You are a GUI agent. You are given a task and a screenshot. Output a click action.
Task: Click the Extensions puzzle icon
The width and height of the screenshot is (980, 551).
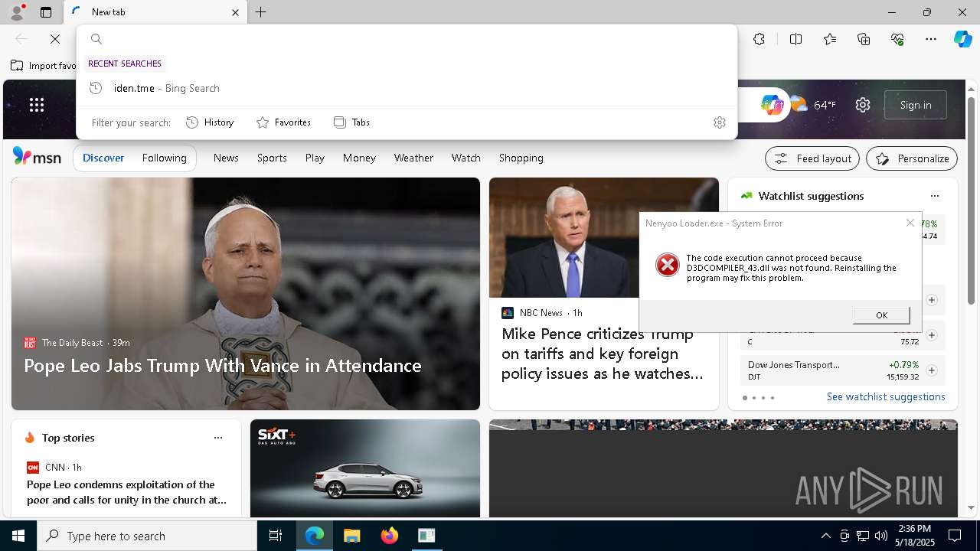(x=759, y=39)
